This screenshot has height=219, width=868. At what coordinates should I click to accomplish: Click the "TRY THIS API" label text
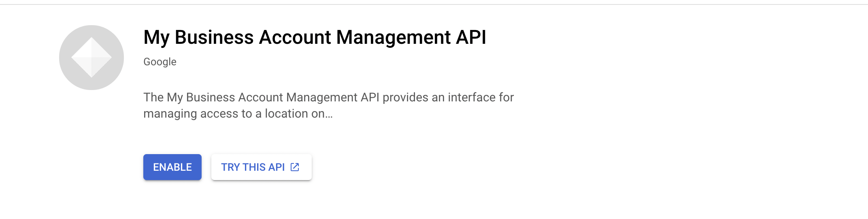click(x=253, y=167)
